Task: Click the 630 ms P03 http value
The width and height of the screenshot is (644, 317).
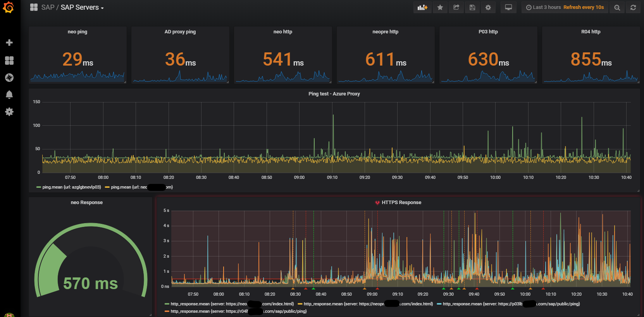Action: (488, 59)
